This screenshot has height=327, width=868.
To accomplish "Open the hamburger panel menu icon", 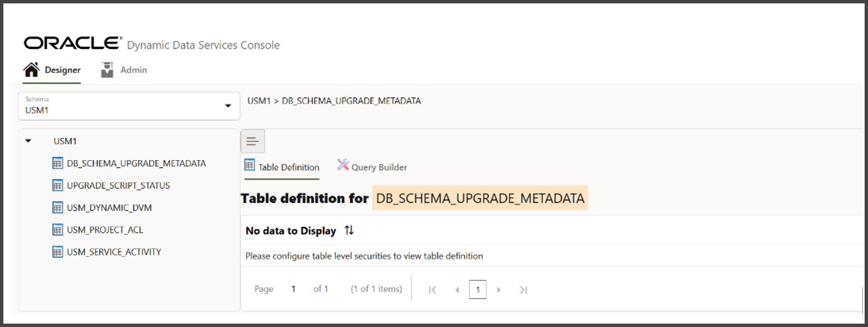I will [253, 141].
